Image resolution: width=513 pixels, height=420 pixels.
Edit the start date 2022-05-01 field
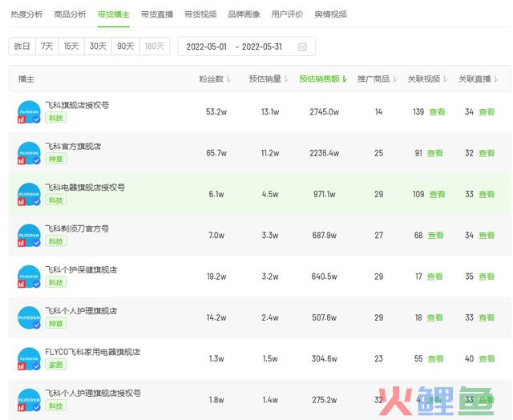point(207,46)
